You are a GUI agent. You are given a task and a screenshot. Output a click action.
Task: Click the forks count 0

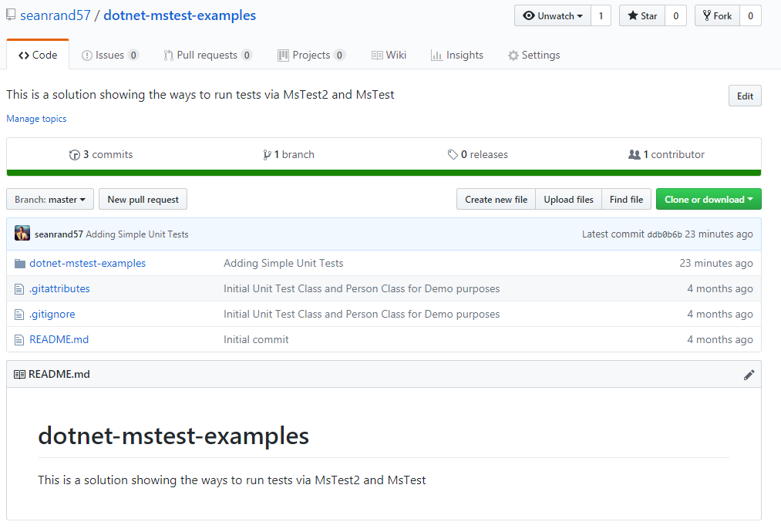tap(750, 16)
